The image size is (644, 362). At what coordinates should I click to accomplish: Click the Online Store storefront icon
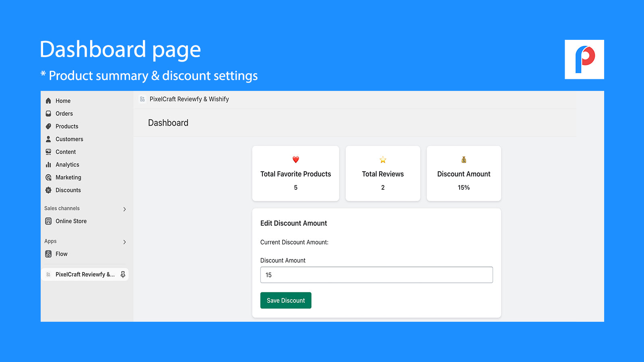(x=48, y=221)
